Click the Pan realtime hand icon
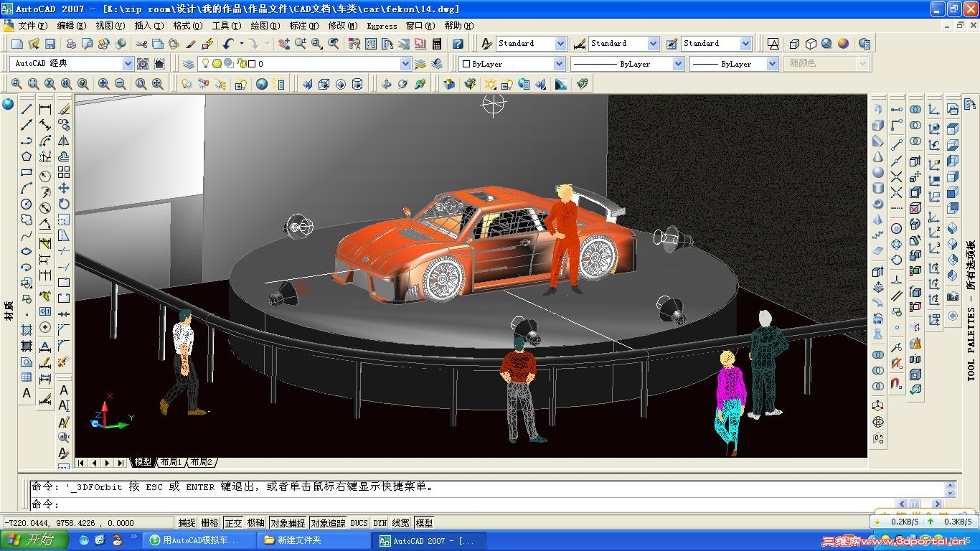This screenshot has height=551, width=980. (x=284, y=44)
